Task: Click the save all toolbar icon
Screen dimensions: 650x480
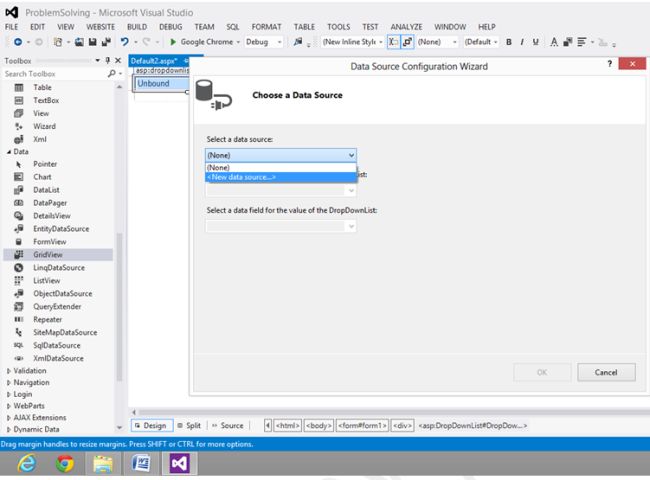Action: click(x=107, y=42)
